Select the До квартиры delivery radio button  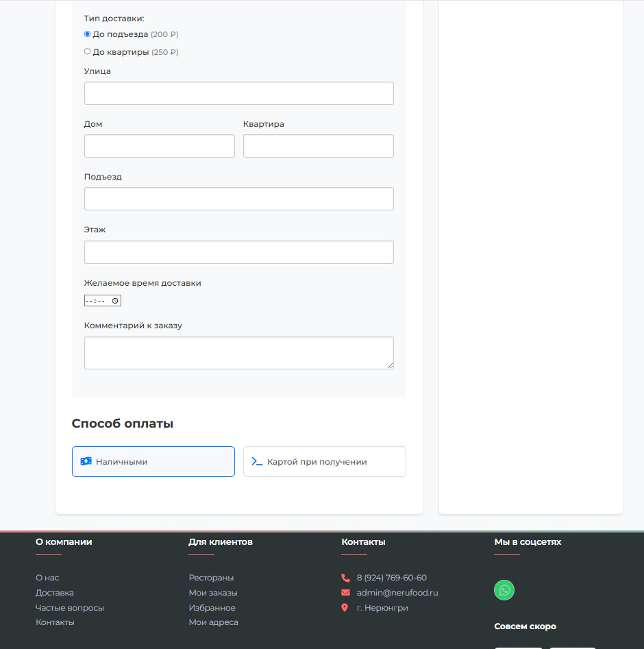[x=87, y=51]
